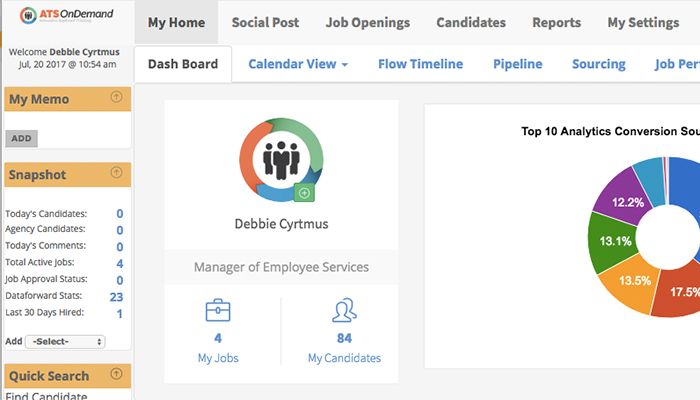This screenshot has width=700, height=400.
Task: Open Total Active Jobs count link
Action: pos(119,264)
